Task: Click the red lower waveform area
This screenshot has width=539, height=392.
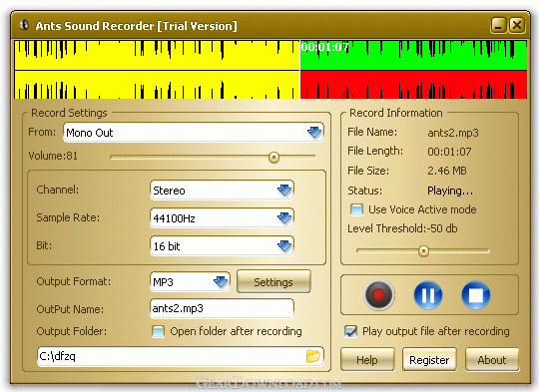Action: click(413, 85)
